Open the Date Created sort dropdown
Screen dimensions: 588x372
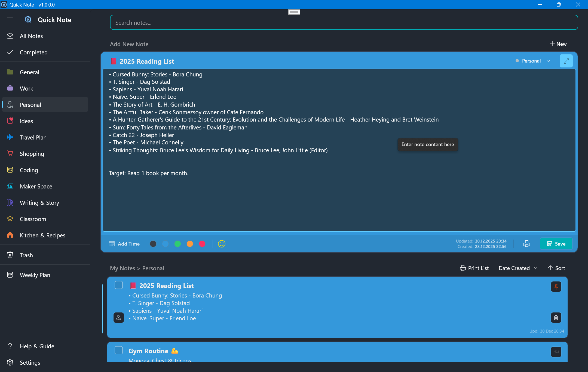click(518, 268)
